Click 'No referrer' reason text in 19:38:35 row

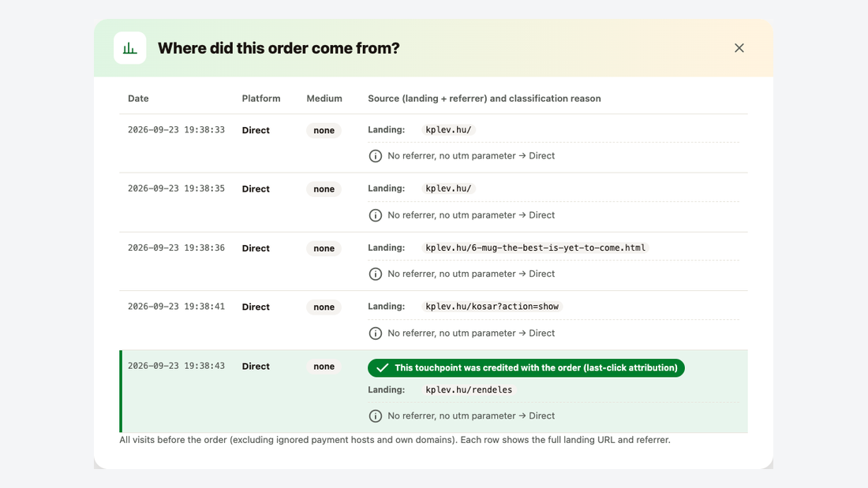(x=471, y=215)
